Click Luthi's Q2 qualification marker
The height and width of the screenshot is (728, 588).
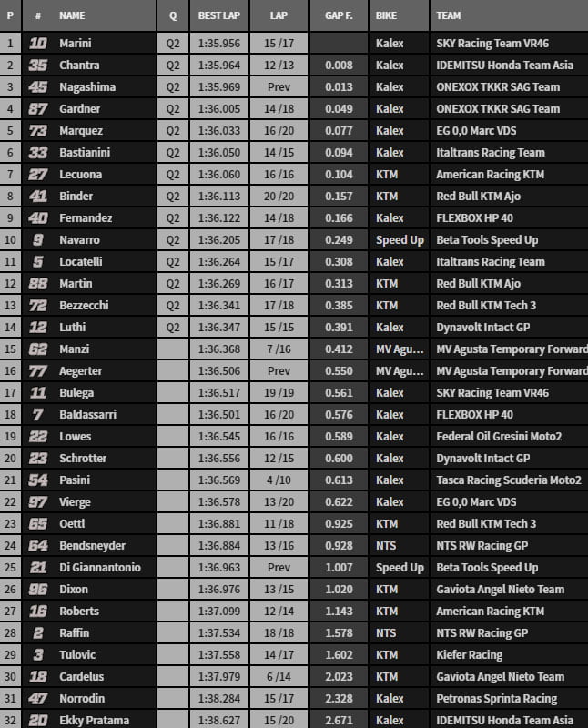point(173,328)
